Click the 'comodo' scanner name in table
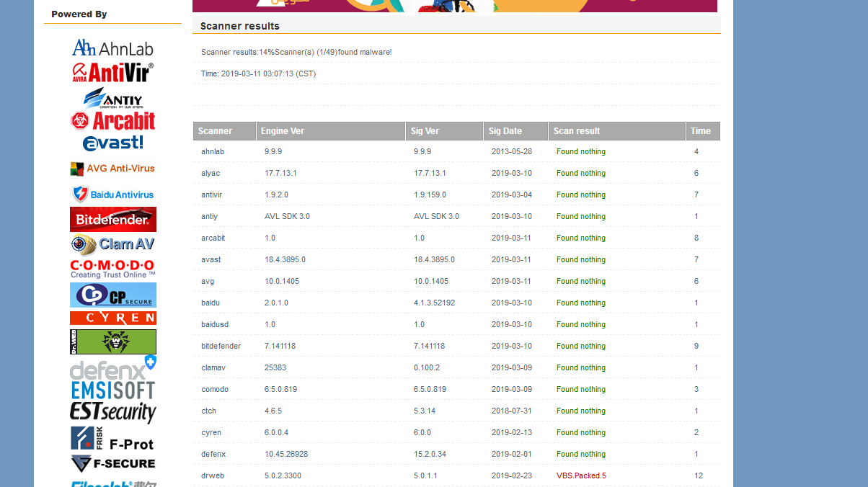The width and height of the screenshot is (868, 487). coord(215,389)
